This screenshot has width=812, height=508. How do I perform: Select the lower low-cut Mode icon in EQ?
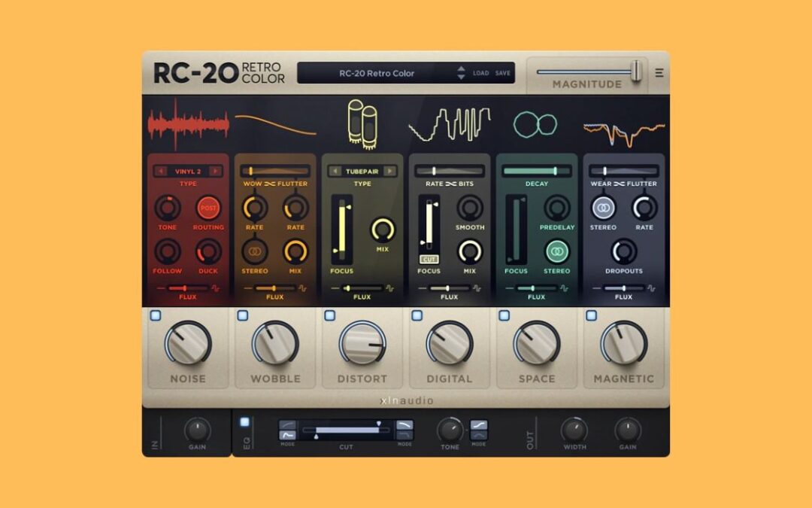coord(287,435)
